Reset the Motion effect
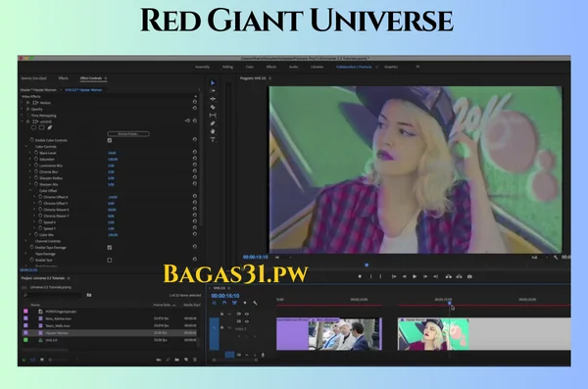This screenshot has width=588, height=389. tap(195, 102)
